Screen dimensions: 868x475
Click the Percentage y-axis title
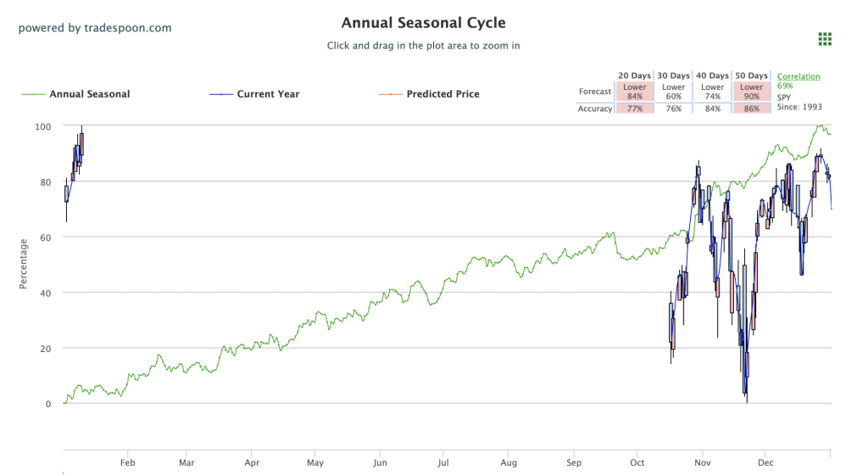24,264
